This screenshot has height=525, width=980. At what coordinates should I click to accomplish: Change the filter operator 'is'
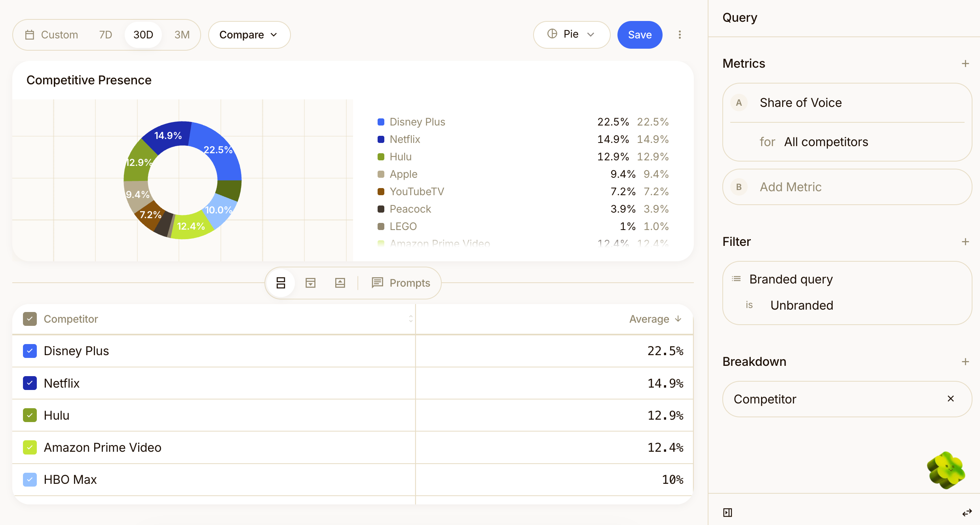tap(749, 305)
